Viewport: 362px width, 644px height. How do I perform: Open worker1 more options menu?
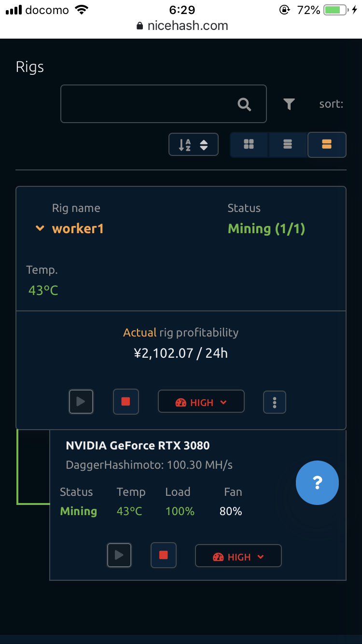[x=275, y=402]
